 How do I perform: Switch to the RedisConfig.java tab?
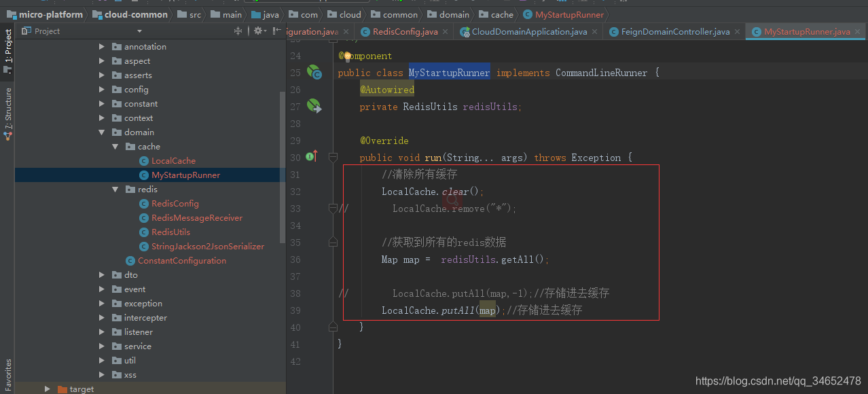coord(405,32)
